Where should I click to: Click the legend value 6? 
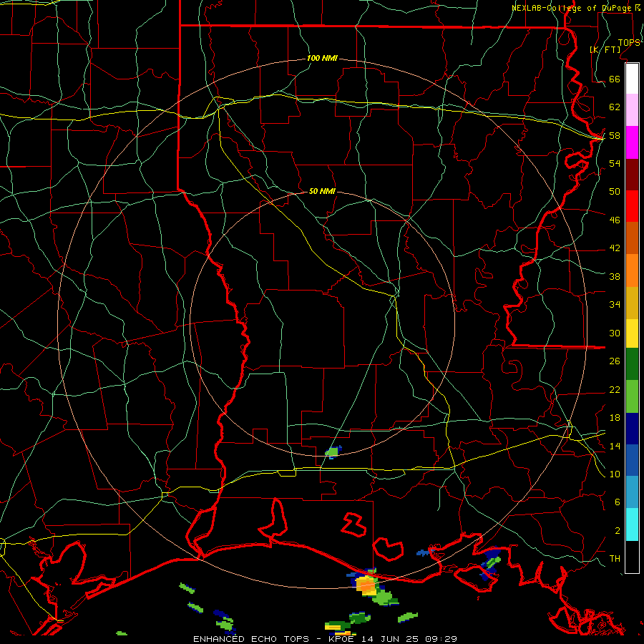pyautogui.click(x=617, y=502)
